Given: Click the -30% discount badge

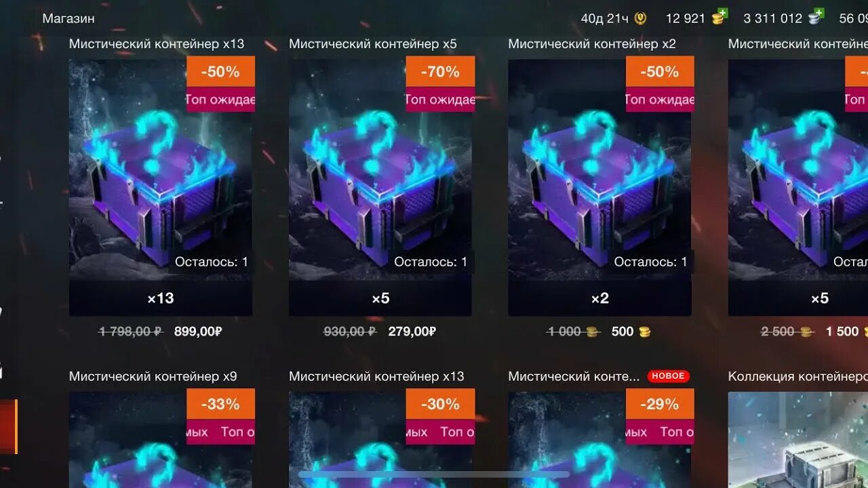Looking at the screenshot, I should 440,404.
